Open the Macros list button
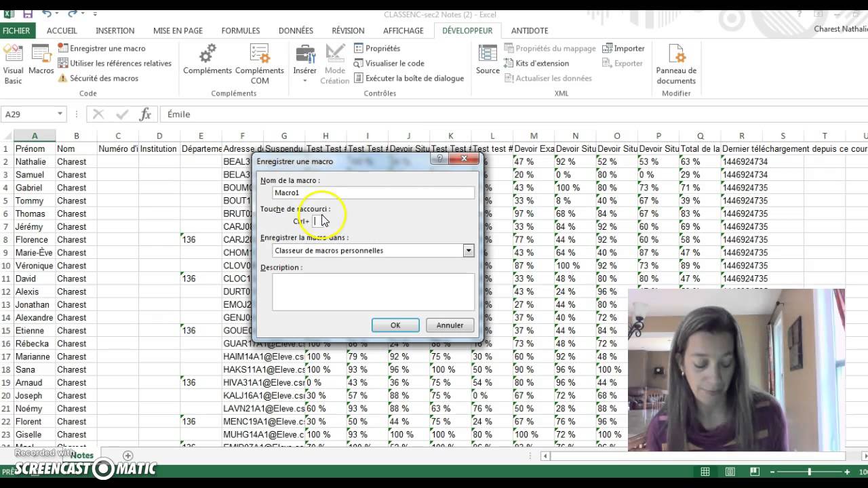This screenshot has height=488, width=868. [x=41, y=60]
